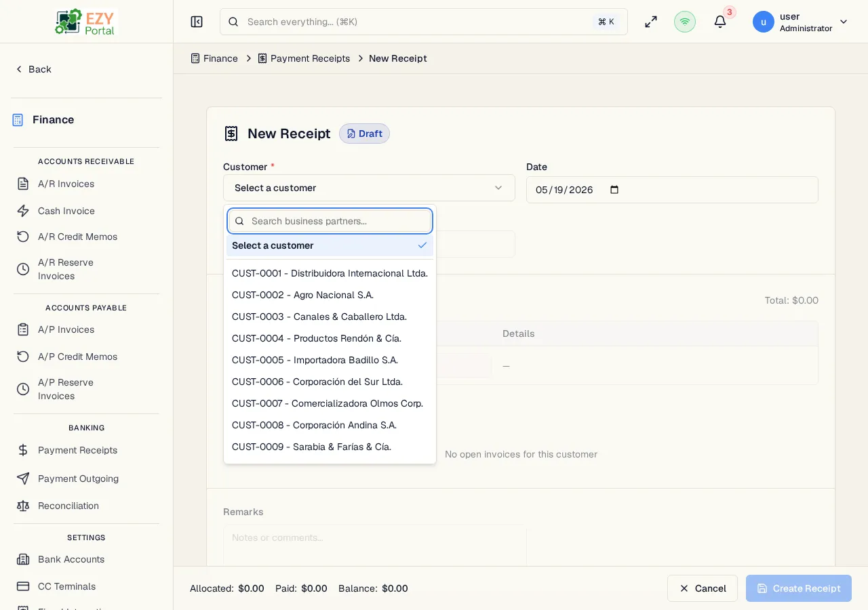Click the Payment Receipts breadcrumb icon
This screenshot has width=868, height=610.
click(x=262, y=58)
